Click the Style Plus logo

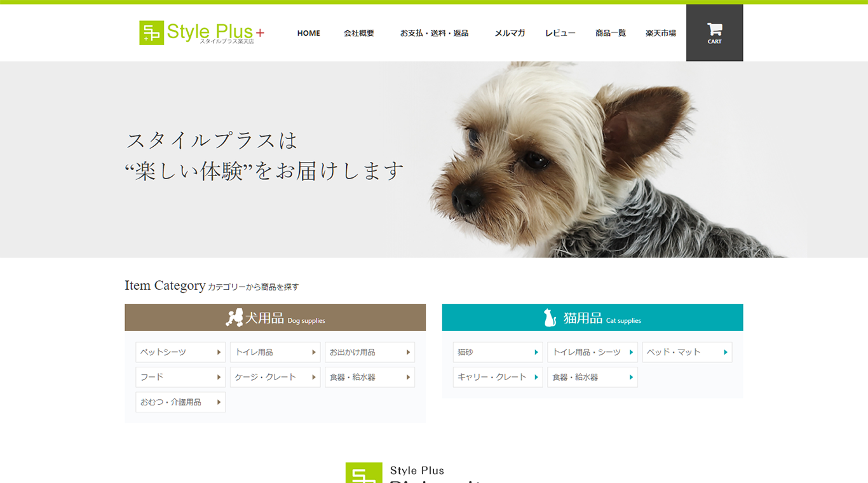pyautogui.click(x=201, y=32)
